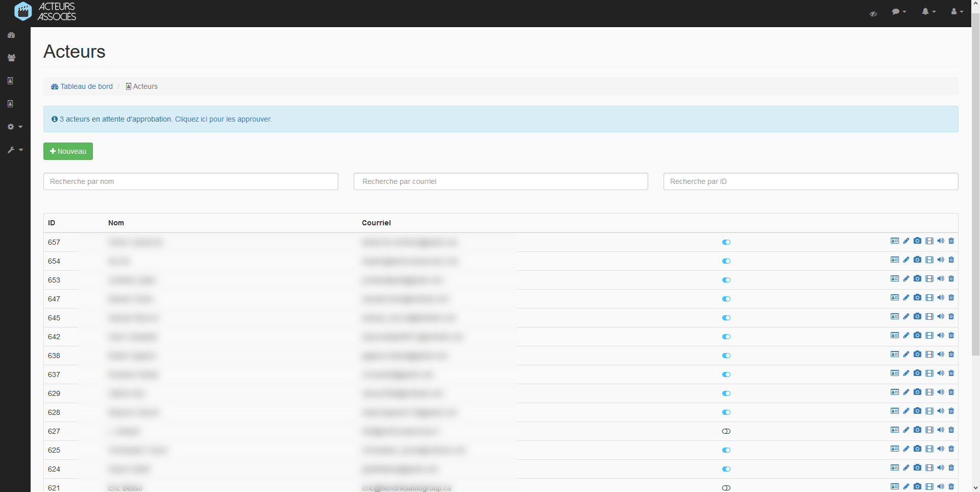Click the green Nouveau button
The height and width of the screenshot is (492, 980).
click(68, 151)
